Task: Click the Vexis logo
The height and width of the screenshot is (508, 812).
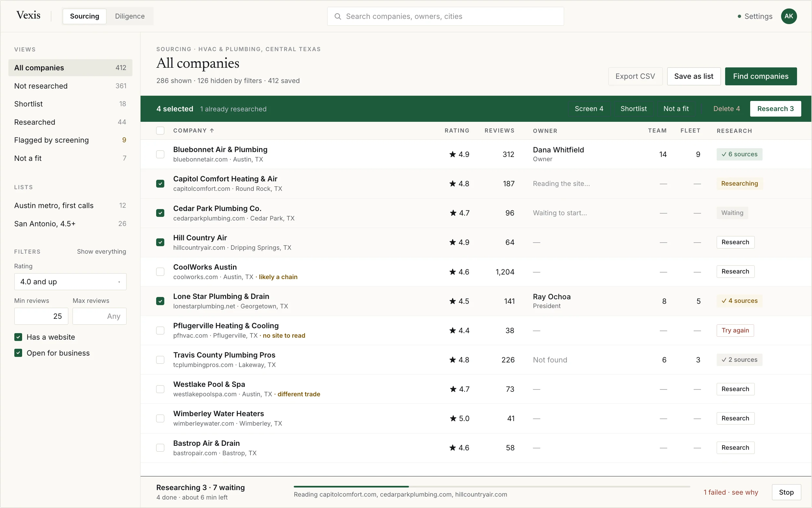Action: click(x=29, y=15)
